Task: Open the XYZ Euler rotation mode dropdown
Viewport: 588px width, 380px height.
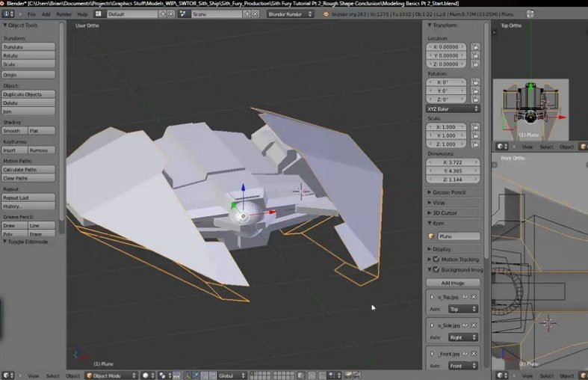Action: click(453, 109)
